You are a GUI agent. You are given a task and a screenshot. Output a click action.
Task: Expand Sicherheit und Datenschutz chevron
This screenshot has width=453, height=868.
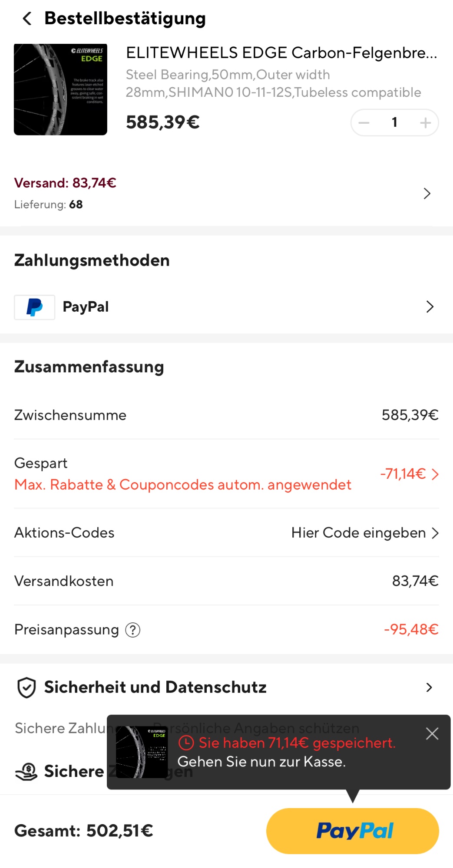[429, 687]
